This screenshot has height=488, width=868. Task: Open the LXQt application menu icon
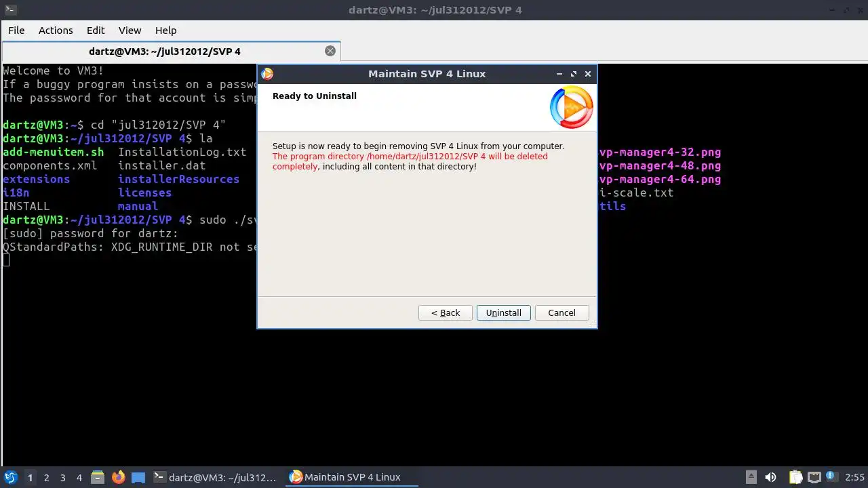(11, 477)
